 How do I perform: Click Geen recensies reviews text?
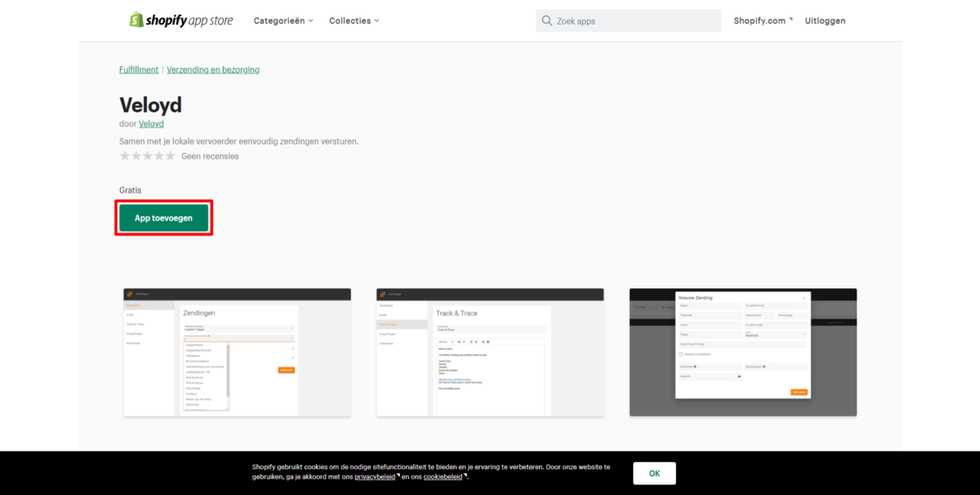210,156
